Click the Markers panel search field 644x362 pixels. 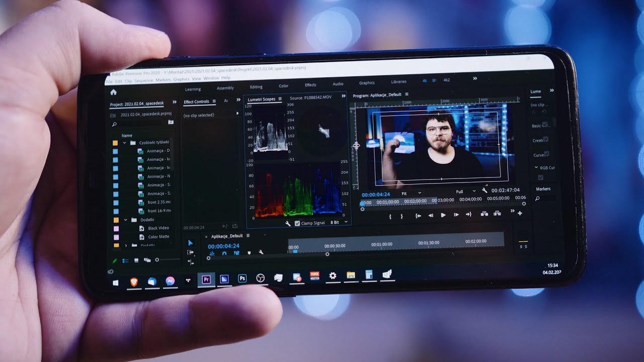click(x=545, y=199)
